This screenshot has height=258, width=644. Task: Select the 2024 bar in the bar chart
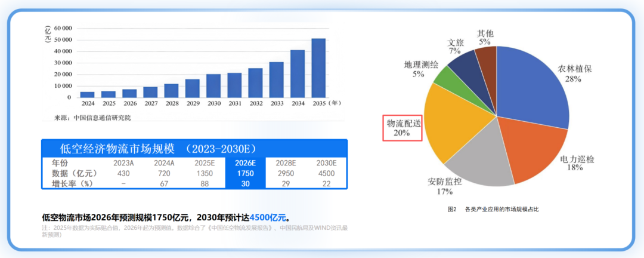87,94
